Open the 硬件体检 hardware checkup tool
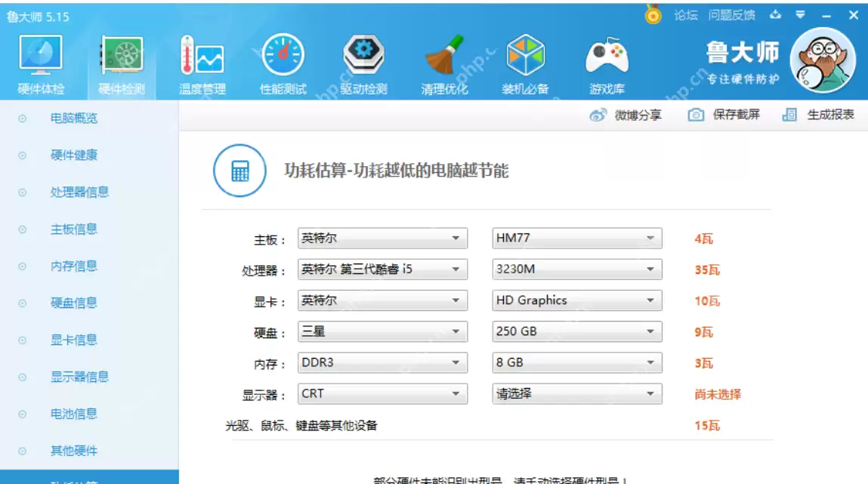Image resolution: width=868 pixels, height=484 pixels. (42, 64)
